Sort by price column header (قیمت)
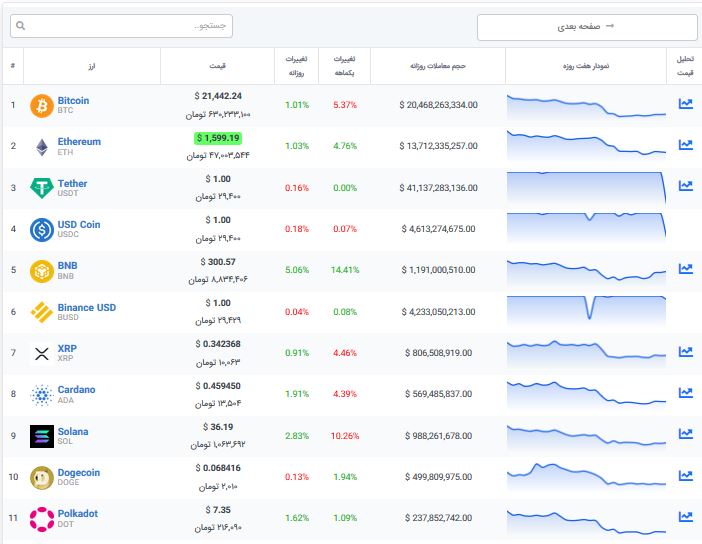 (x=218, y=66)
